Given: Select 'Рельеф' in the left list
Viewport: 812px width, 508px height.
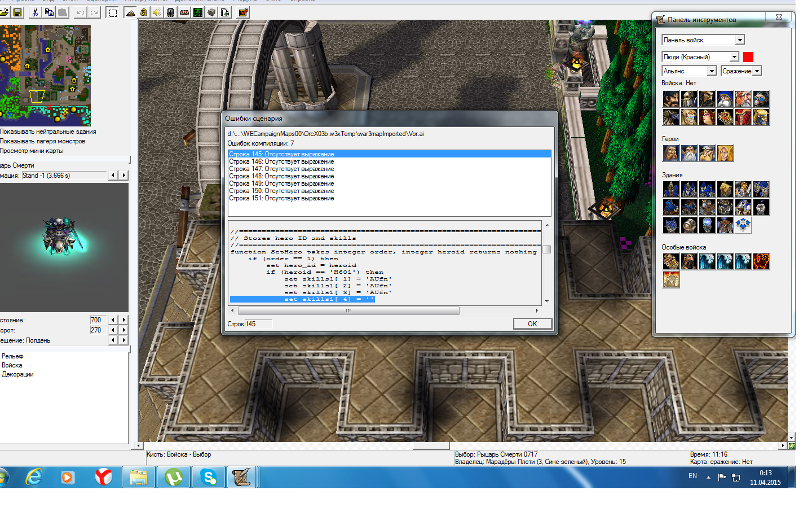Looking at the screenshot, I should [12, 356].
